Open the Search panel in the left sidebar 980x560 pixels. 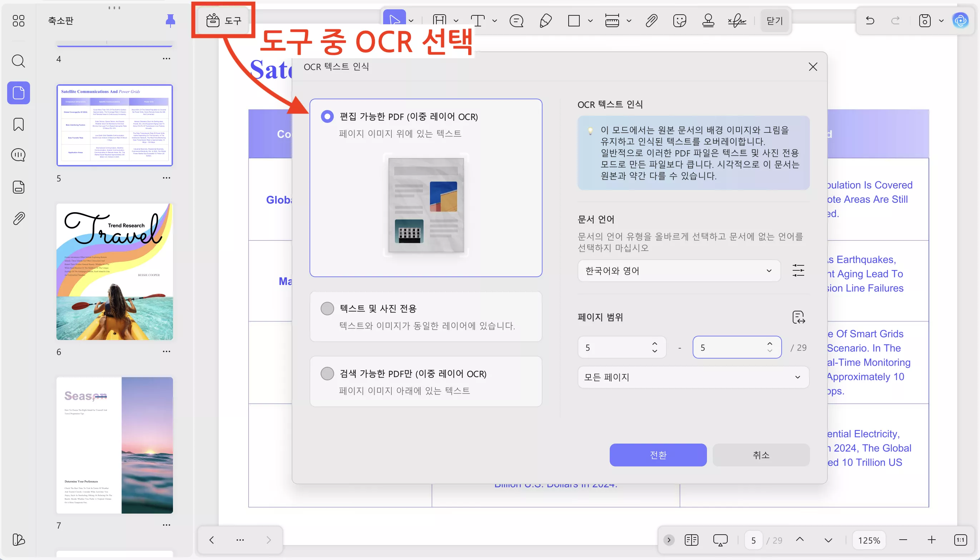(18, 61)
